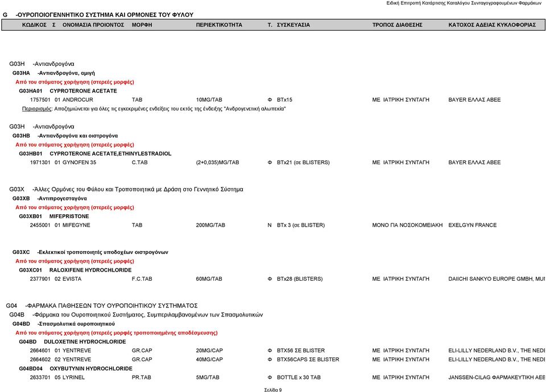Image resolution: width=546 pixels, height=392 pixels.
Task: Click the Σελίδα 9 page number
Action: (x=273, y=390)
